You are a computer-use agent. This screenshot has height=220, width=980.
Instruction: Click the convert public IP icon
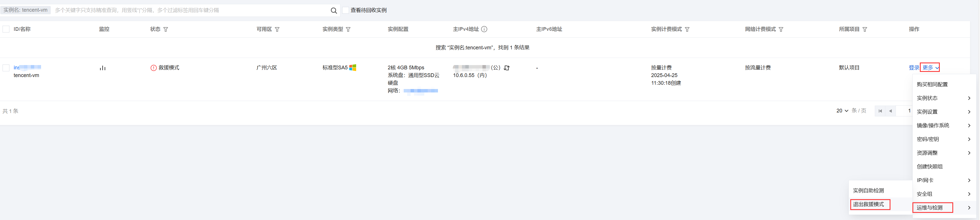pos(507,68)
